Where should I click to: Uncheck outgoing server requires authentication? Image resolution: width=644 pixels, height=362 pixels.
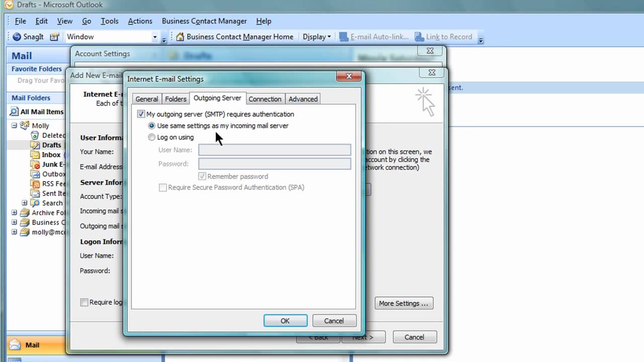coord(141,114)
